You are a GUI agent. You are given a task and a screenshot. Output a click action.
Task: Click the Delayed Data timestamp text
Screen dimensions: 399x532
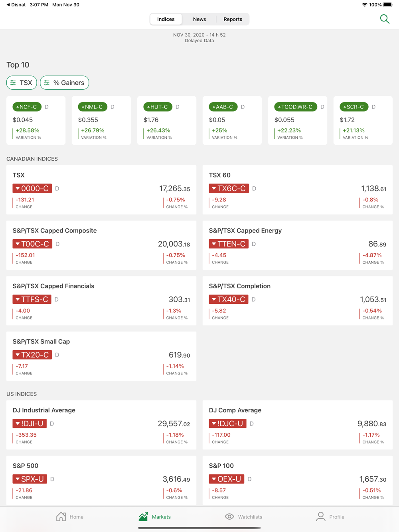[x=199, y=40]
